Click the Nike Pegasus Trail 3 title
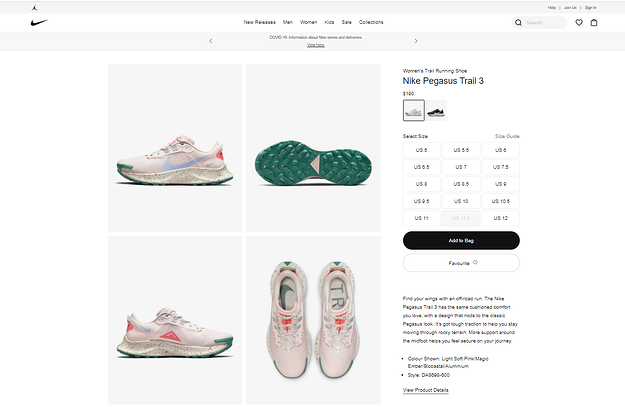Image resolution: width=625 pixels, height=407 pixels. pyautogui.click(x=443, y=81)
